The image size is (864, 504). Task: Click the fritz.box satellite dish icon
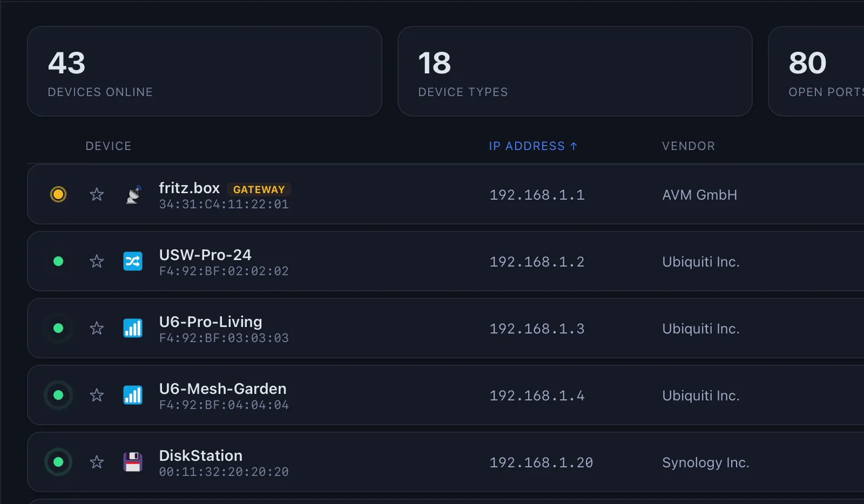[x=133, y=194]
